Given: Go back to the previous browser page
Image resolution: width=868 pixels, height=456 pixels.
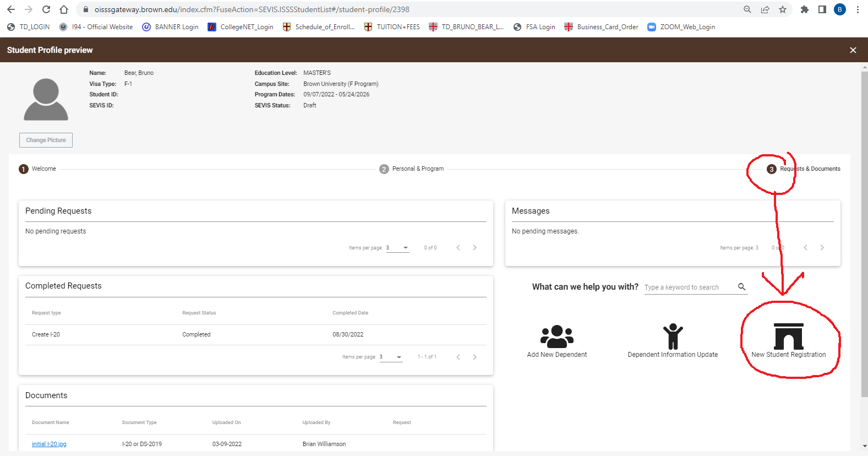Looking at the screenshot, I should [11, 9].
